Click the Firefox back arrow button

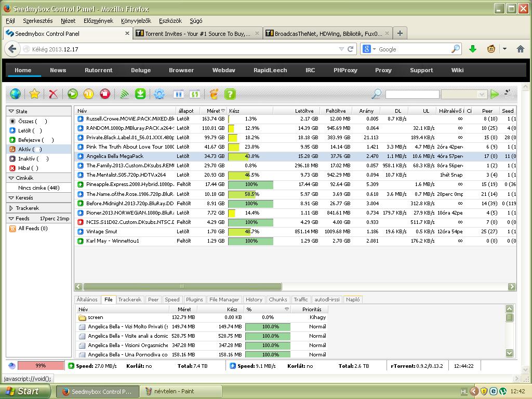(x=12, y=49)
